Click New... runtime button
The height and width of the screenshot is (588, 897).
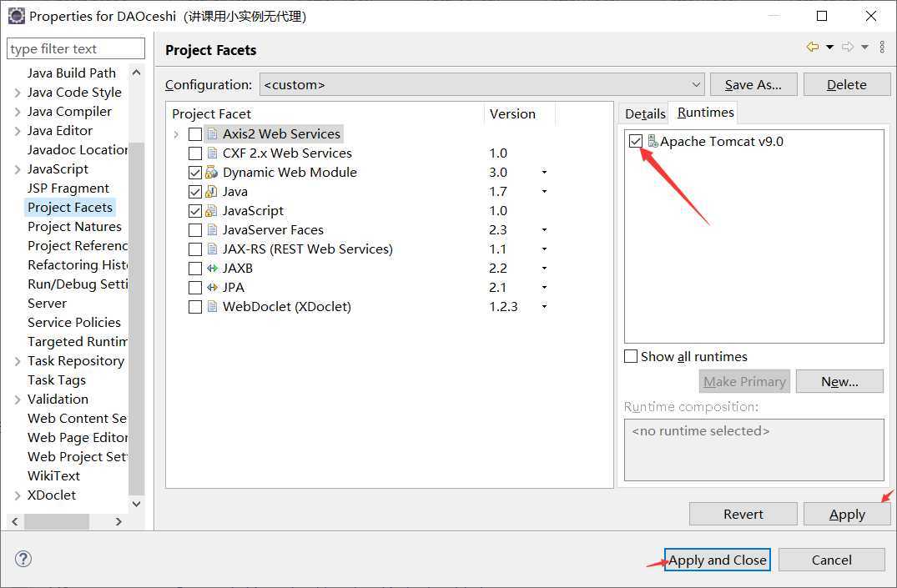(x=839, y=381)
